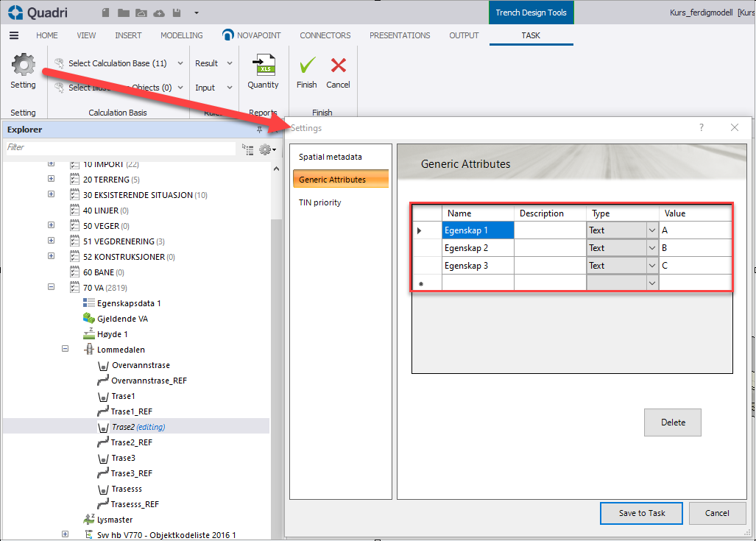The image size is (756, 541).
Task: Click the red Cancel X in ribbon
Action: (338, 66)
